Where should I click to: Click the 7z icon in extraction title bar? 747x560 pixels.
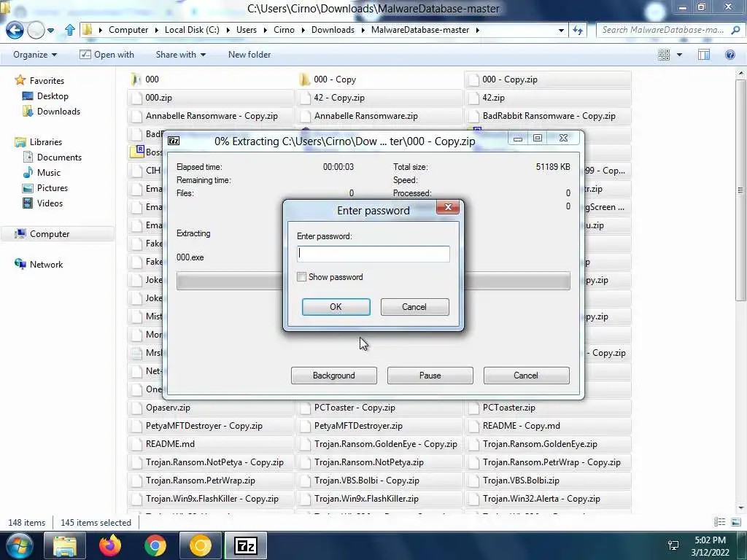174,141
